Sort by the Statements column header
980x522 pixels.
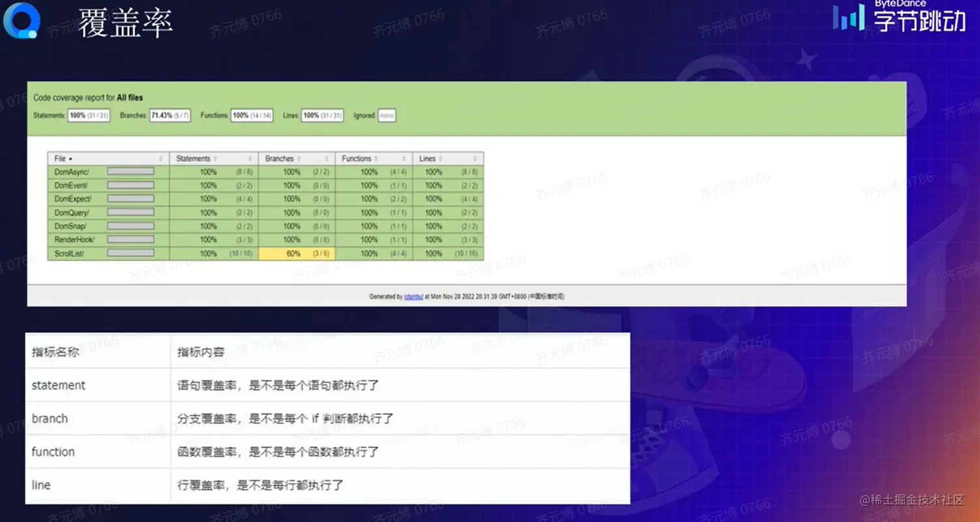pyautogui.click(x=214, y=159)
